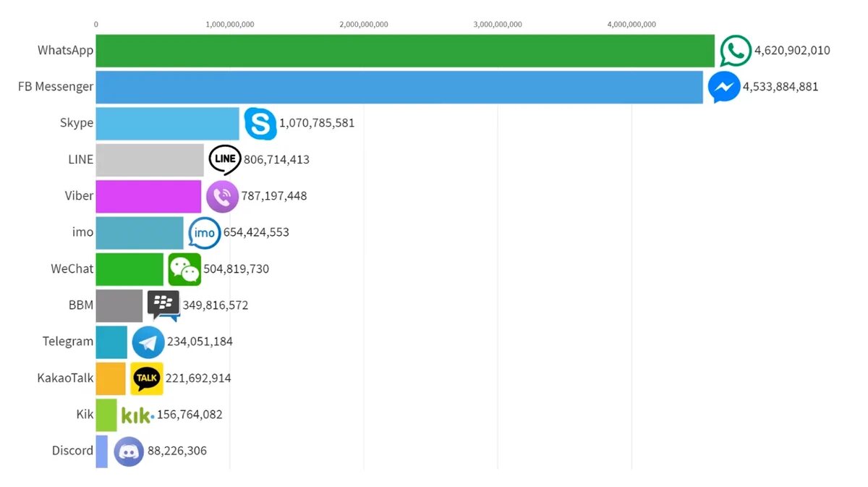Select the Discord logo icon
This screenshot has height=487, width=868.
(x=129, y=452)
